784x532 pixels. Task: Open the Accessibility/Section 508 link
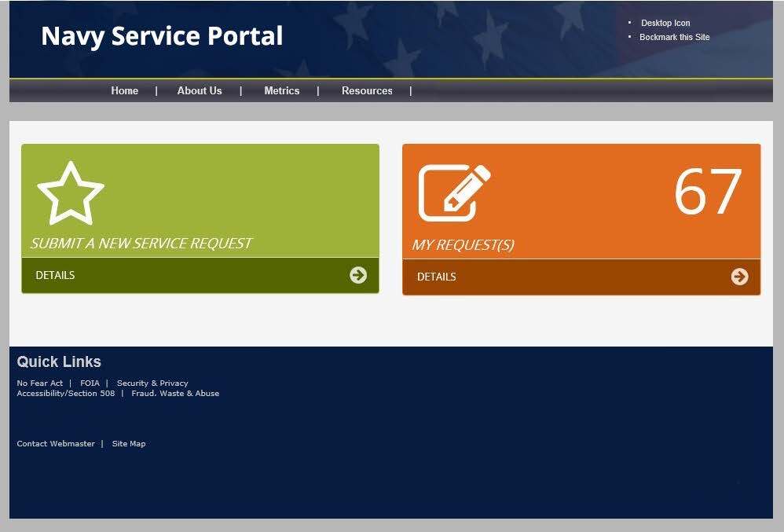[x=66, y=394]
